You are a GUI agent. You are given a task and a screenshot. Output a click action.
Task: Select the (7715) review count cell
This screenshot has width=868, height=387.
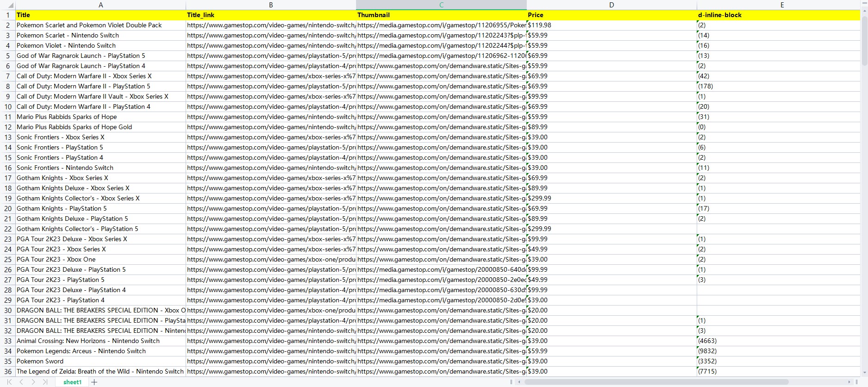tap(779, 371)
